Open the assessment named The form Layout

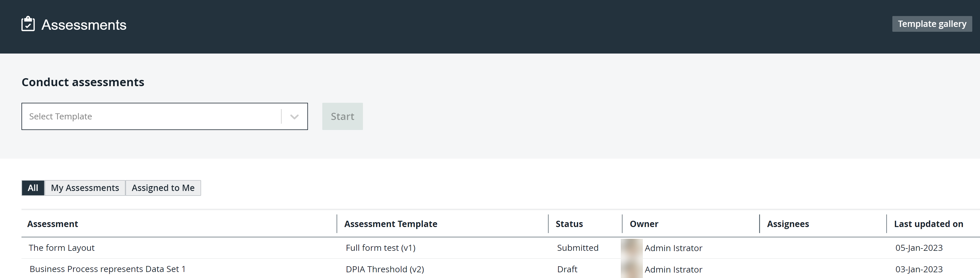pyautogui.click(x=62, y=248)
